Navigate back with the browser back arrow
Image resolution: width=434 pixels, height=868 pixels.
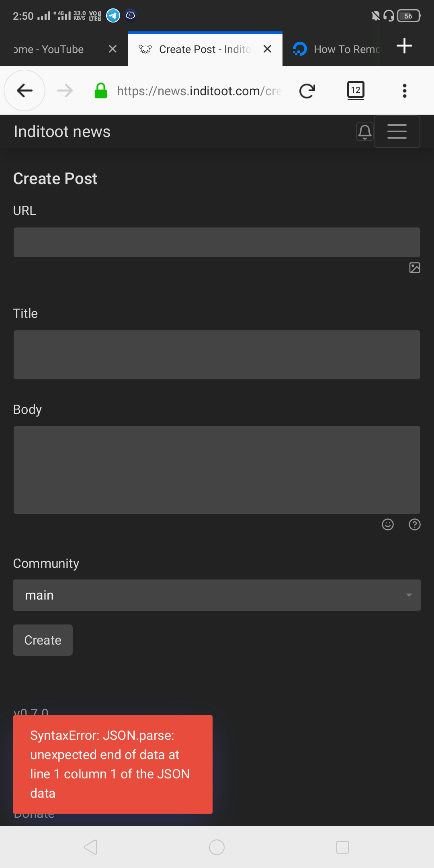25,90
